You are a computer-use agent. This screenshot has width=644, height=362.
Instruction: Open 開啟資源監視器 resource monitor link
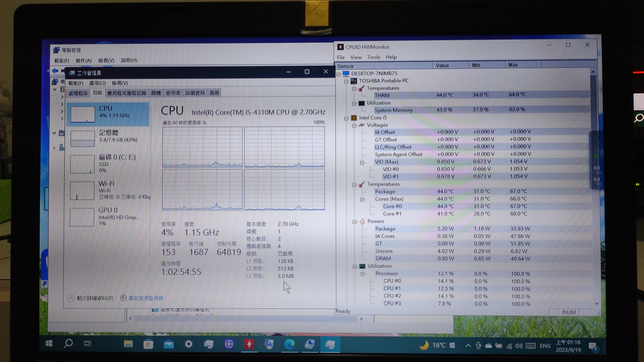[142, 298]
